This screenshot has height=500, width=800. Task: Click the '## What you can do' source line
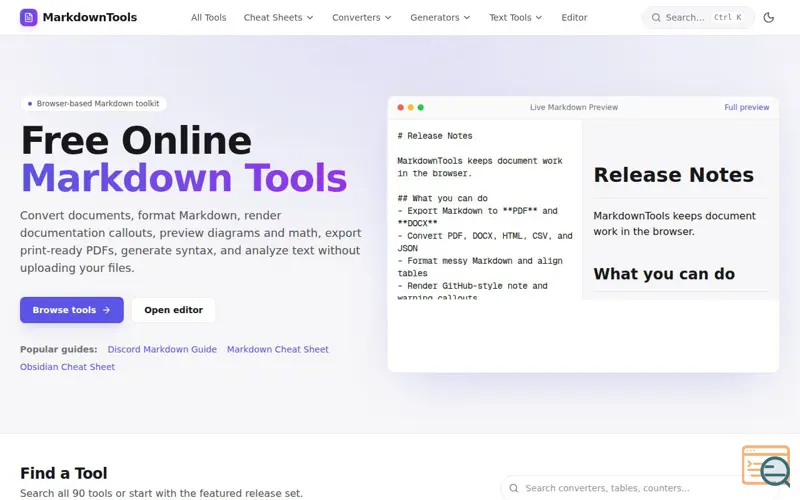[442, 198]
